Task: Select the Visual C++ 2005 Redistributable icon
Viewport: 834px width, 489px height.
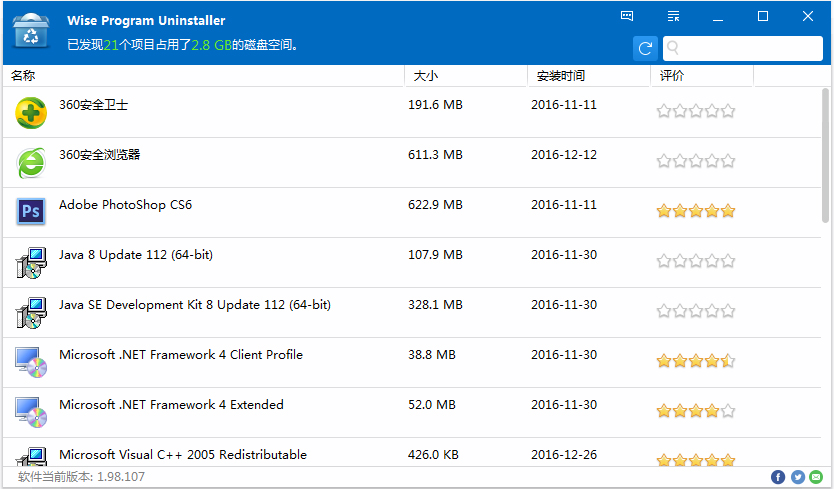Action: 31,457
